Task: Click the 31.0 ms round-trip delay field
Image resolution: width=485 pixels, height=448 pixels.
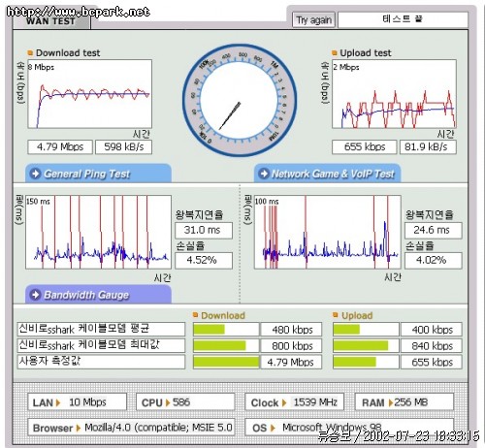Action: (x=204, y=230)
